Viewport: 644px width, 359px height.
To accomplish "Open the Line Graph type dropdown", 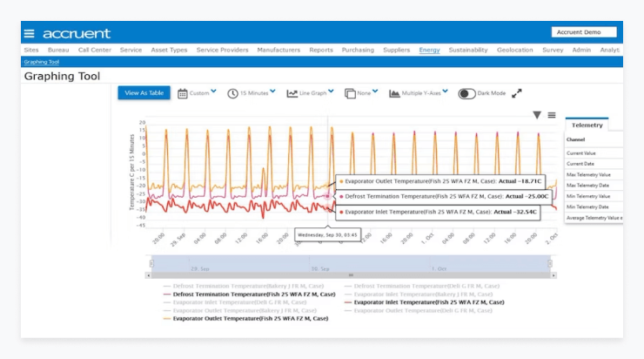I will pos(316,93).
